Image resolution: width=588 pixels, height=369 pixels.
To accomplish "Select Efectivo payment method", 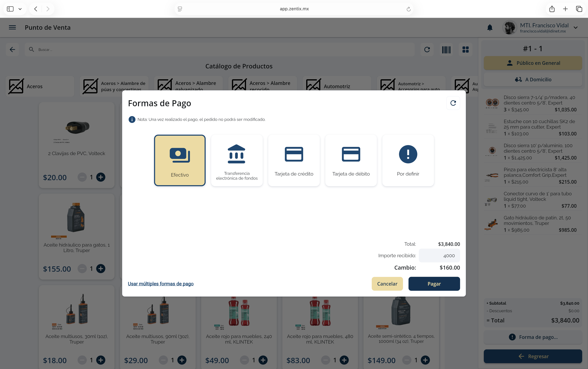I will (179, 160).
